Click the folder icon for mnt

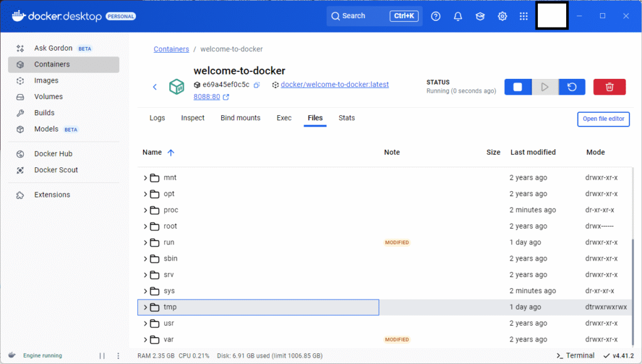155,178
